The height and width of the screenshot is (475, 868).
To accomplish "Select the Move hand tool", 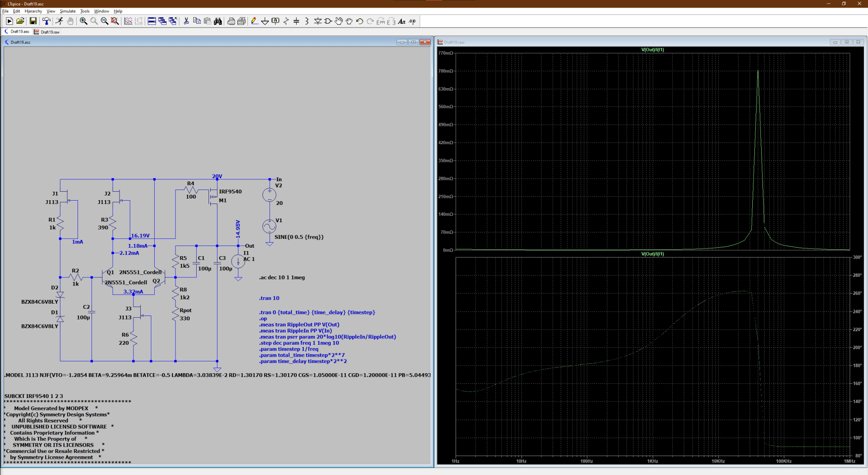I will tap(339, 21).
